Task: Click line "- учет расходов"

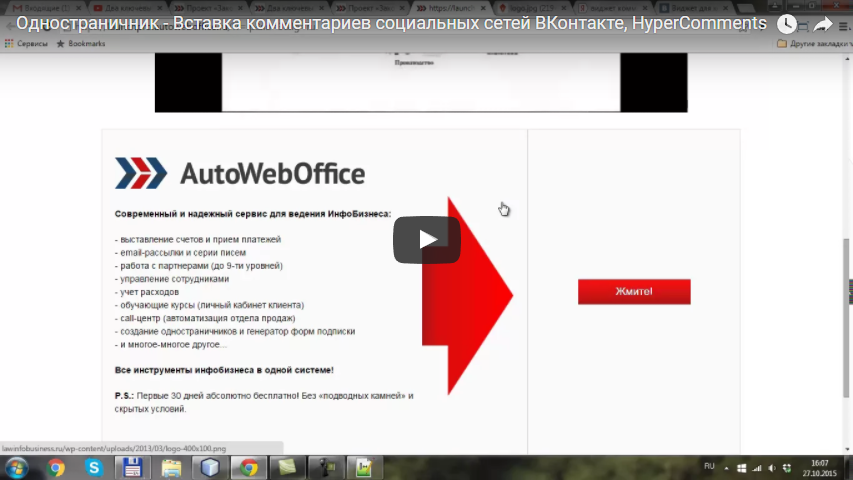Action: click(147, 292)
